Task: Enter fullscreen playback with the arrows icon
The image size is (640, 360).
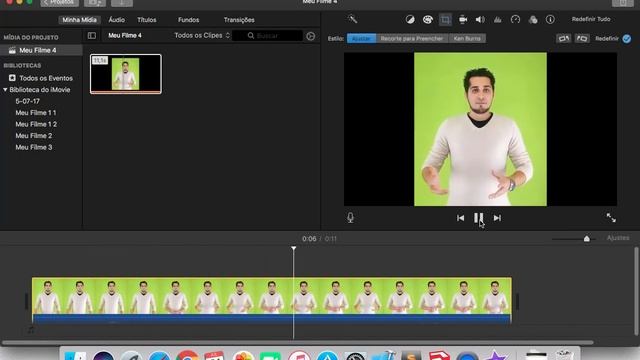Action: 611,218
